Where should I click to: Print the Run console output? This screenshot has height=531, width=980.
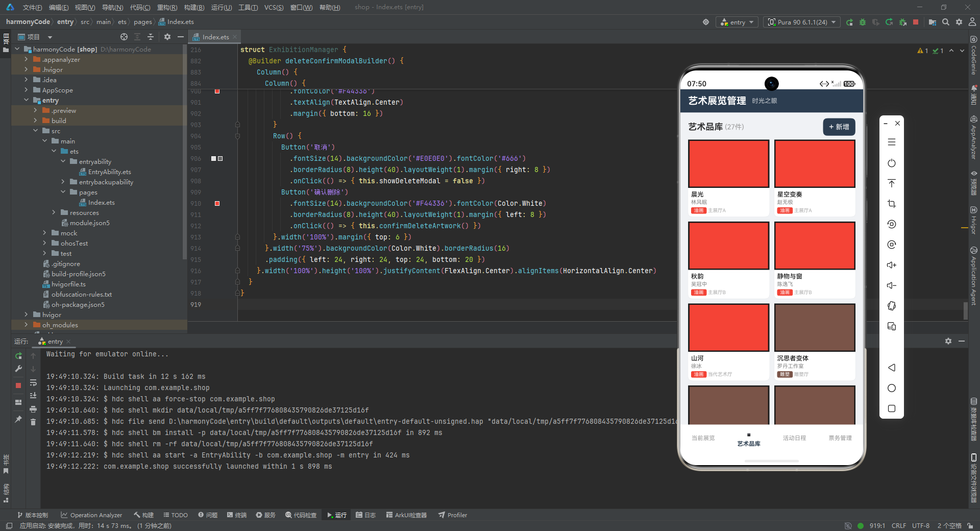[x=33, y=409]
